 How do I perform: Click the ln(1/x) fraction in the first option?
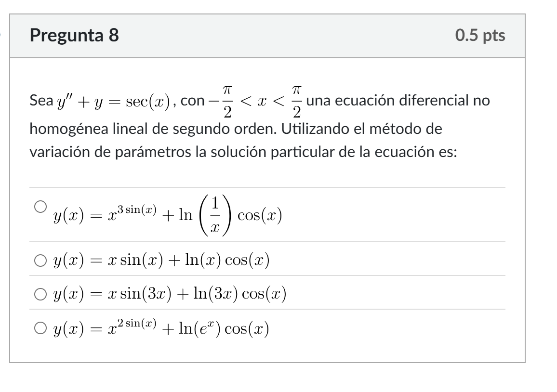pos(205,215)
